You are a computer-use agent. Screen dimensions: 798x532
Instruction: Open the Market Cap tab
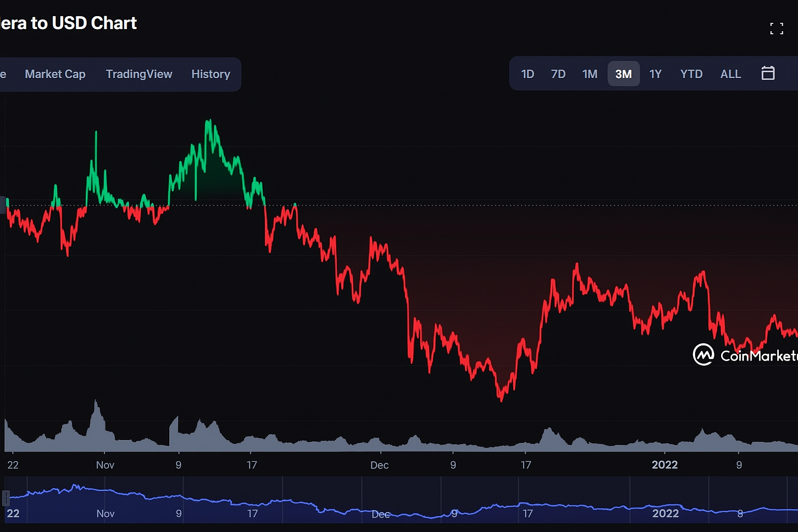pos(55,74)
